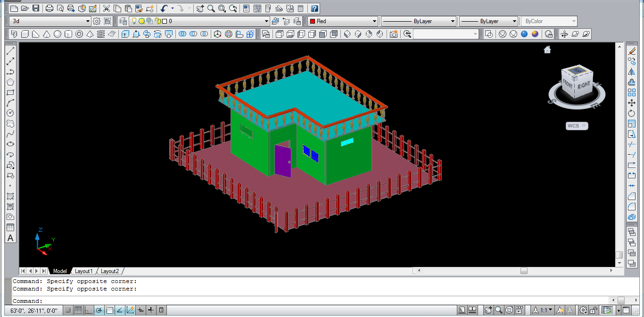Screen dimensions: 644x317
Task: Select the Multiline Text A tool
Action: coord(10,238)
